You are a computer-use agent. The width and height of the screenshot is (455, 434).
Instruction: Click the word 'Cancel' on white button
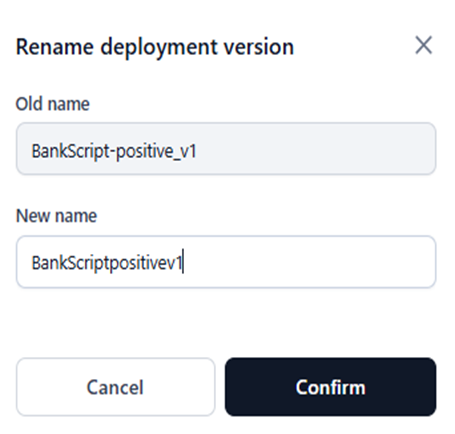point(115,387)
